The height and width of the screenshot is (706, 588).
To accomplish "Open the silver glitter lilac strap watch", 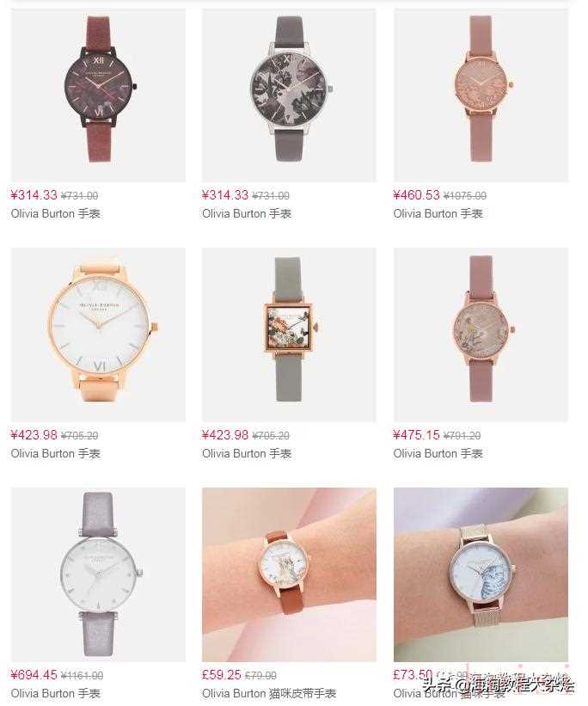I will (98, 574).
